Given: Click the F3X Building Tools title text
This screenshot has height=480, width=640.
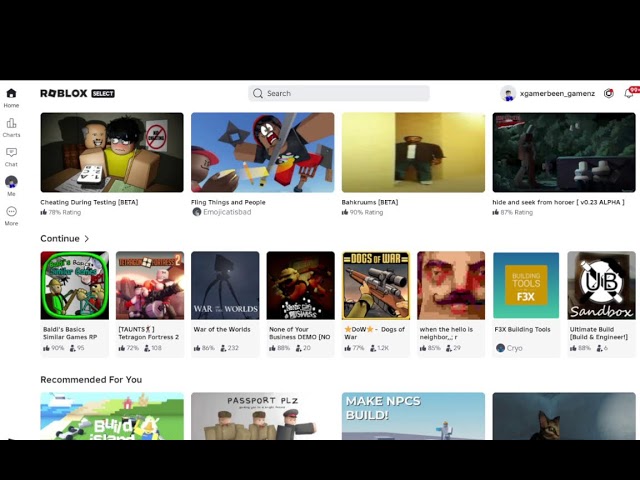Looking at the screenshot, I should tap(522, 329).
